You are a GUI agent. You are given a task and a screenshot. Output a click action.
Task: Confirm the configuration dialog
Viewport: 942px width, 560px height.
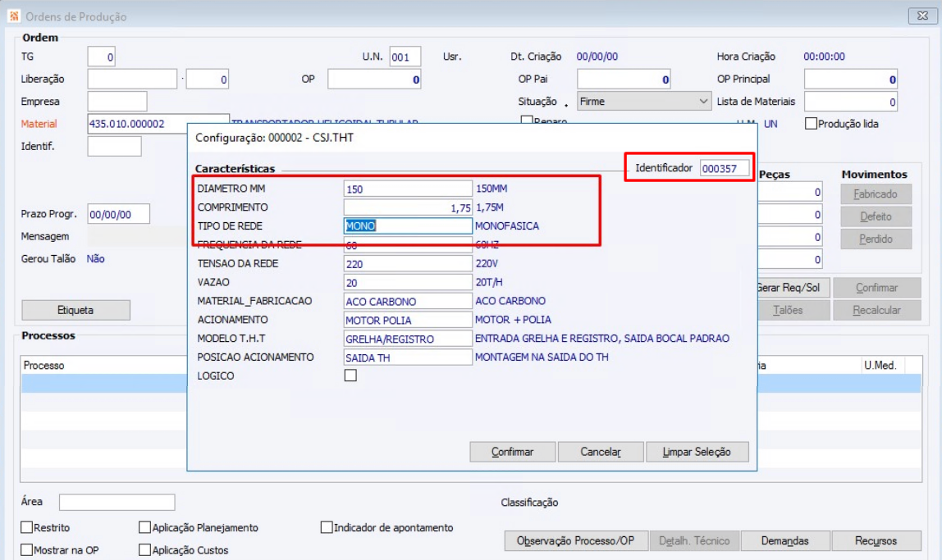coord(513,451)
